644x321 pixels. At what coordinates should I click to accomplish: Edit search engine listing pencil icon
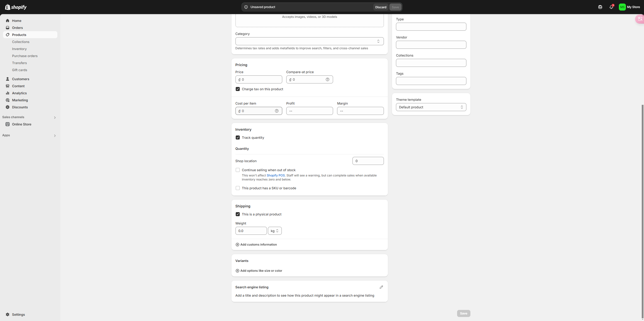click(381, 287)
